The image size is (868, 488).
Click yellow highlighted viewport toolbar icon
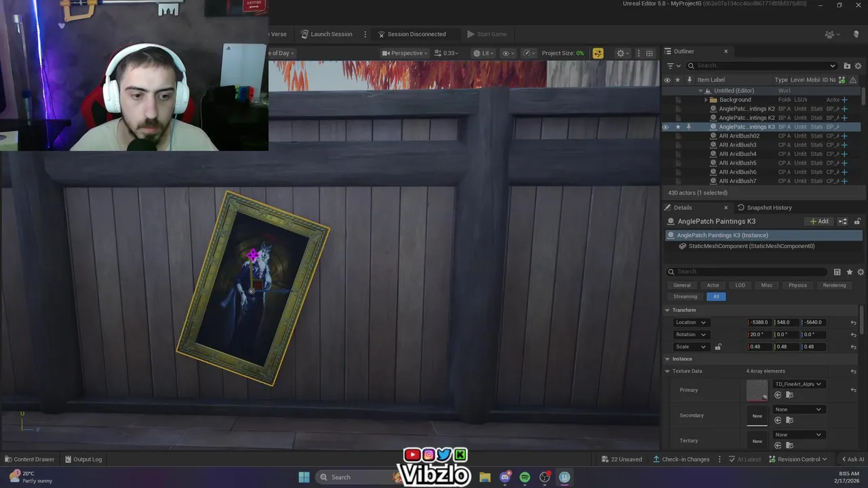tap(597, 54)
